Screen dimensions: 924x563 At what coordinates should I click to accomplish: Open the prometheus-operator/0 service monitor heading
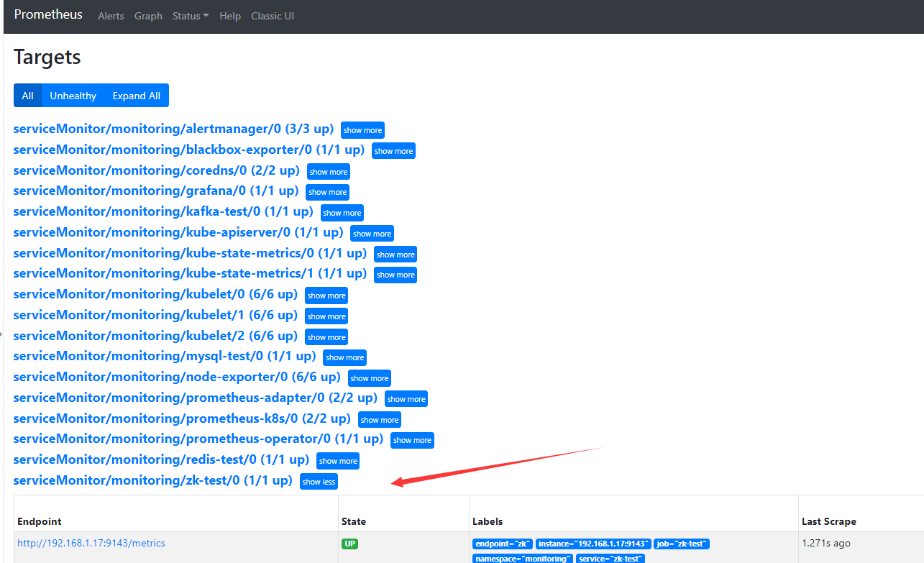click(x=198, y=439)
